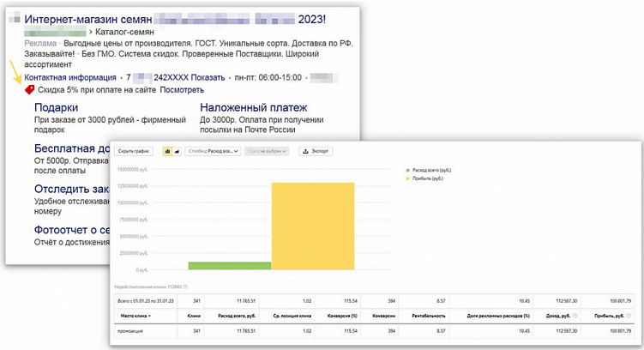The height and width of the screenshot is (350, 644).
Task: Click the Конверсии column header
Action: point(383,316)
